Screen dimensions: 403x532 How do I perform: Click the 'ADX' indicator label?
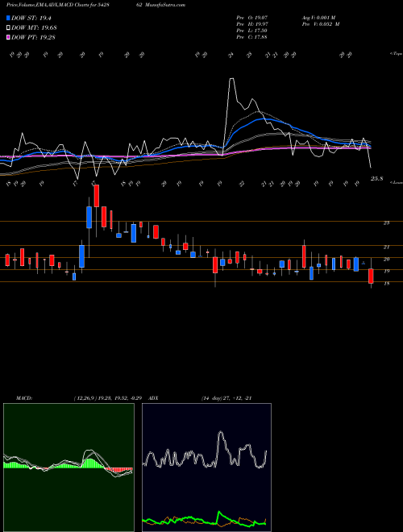[x=153, y=398]
